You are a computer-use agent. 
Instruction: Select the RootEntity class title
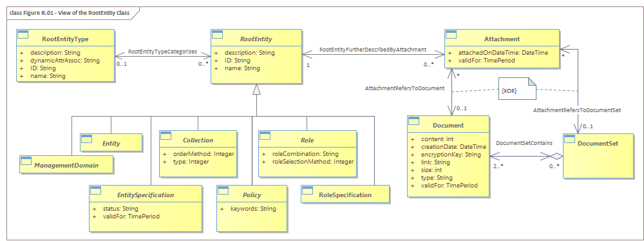tap(256, 39)
